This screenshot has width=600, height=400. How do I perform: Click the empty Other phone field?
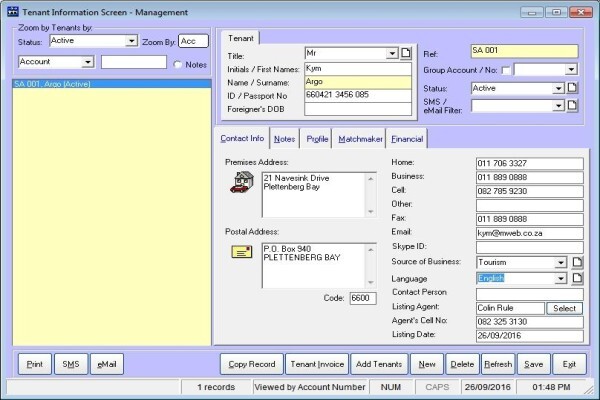pos(530,205)
